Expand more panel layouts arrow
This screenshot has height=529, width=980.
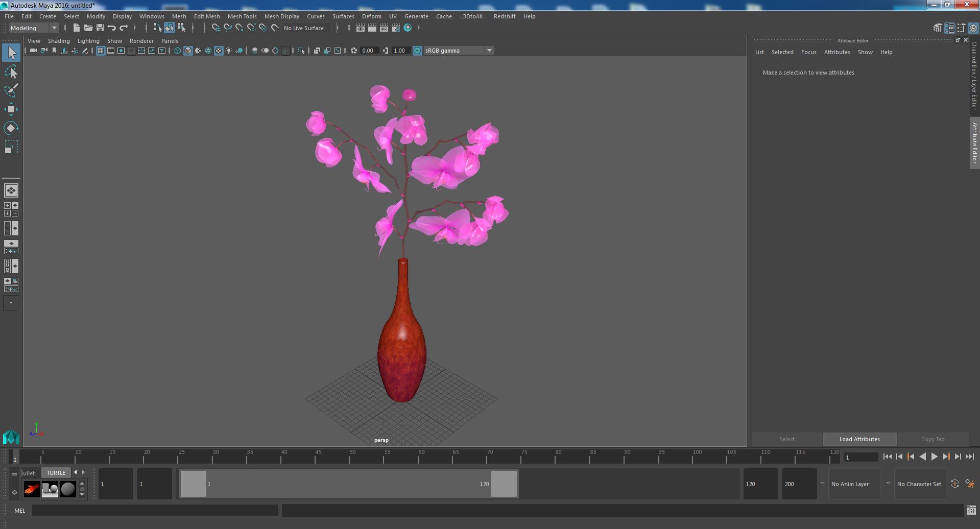click(x=11, y=303)
